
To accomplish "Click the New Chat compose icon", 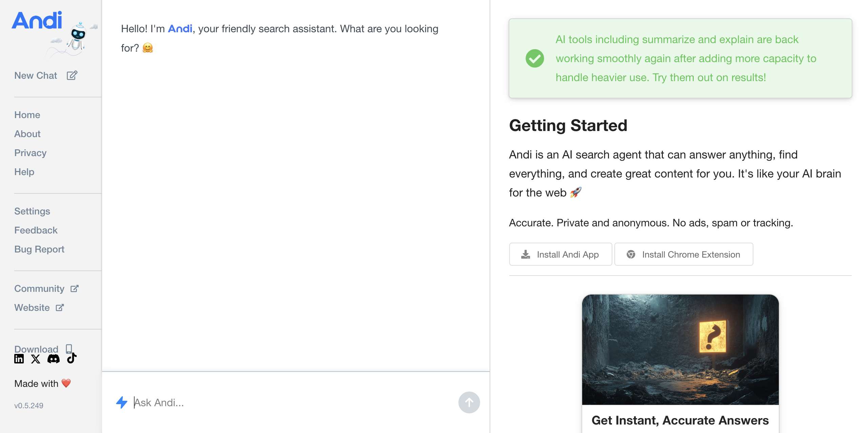I will 72,75.
